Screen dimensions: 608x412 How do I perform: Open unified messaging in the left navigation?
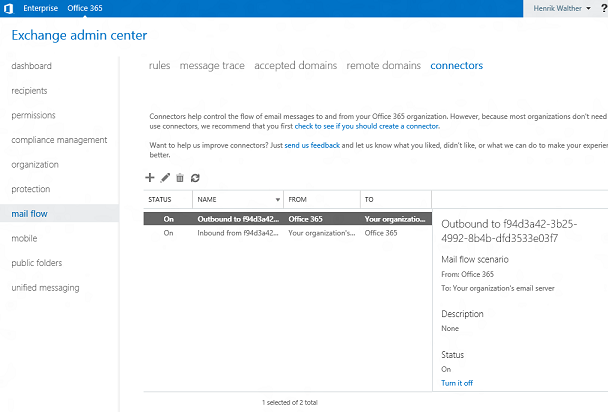click(x=45, y=288)
